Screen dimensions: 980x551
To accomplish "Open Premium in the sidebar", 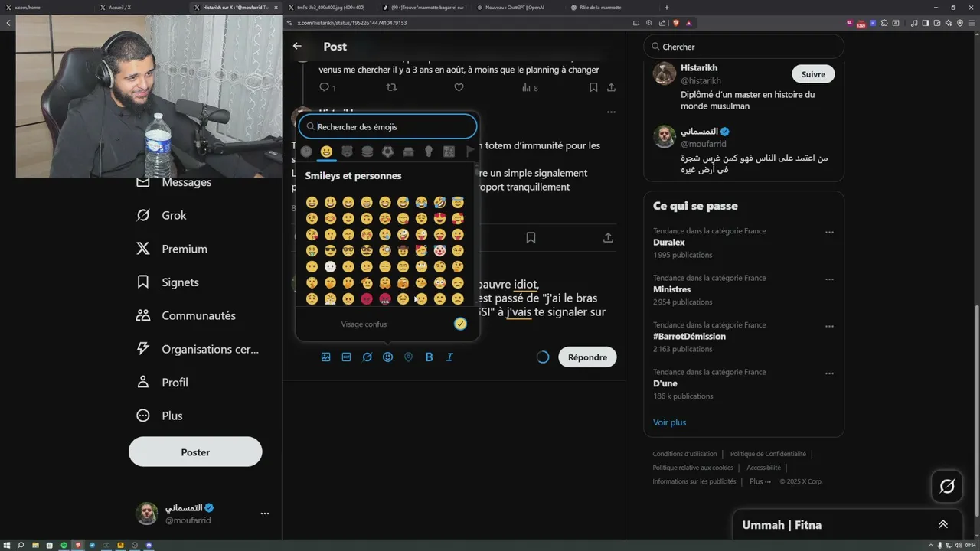I will (x=171, y=249).
